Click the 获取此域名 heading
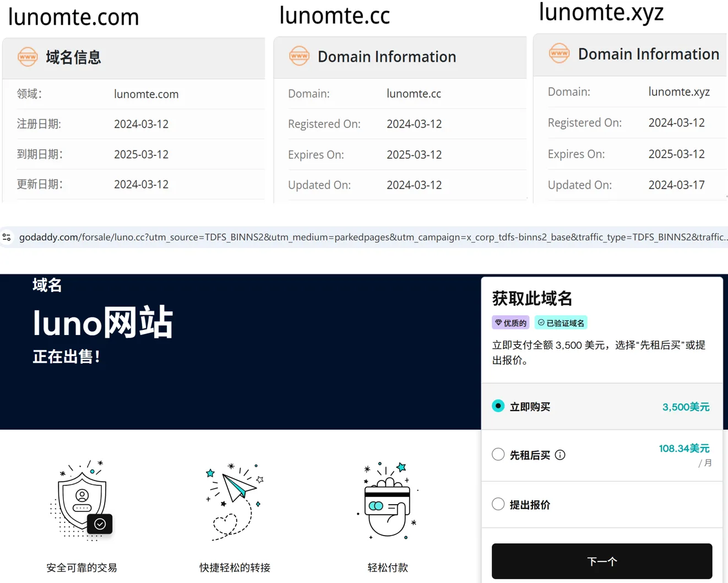Image resolution: width=728 pixels, height=583 pixels. 532,299
